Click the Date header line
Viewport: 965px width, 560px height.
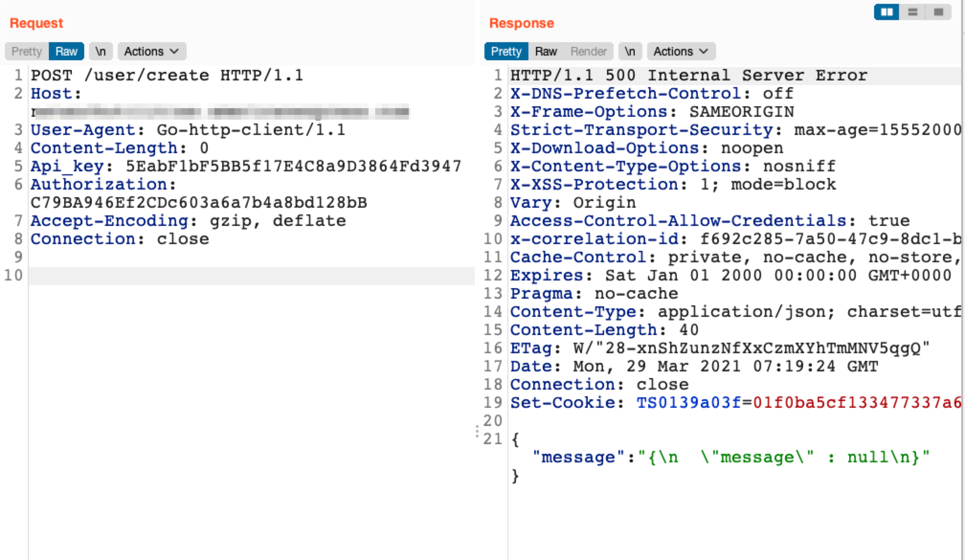point(694,366)
